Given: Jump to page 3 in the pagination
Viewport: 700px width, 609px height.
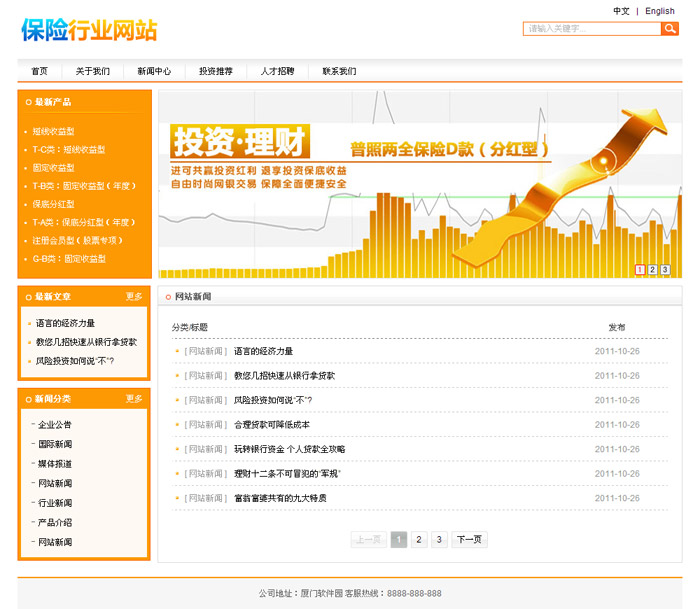Looking at the screenshot, I should click(x=439, y=540).
